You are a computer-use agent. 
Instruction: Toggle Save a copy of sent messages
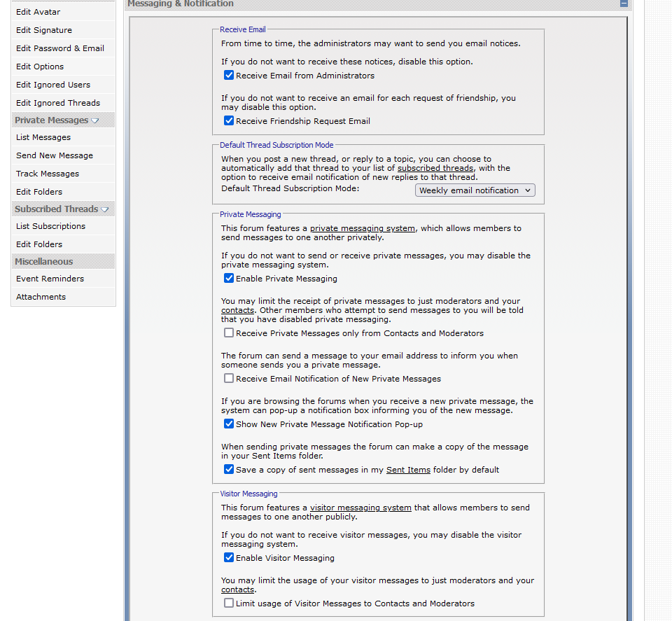point(229,470)
